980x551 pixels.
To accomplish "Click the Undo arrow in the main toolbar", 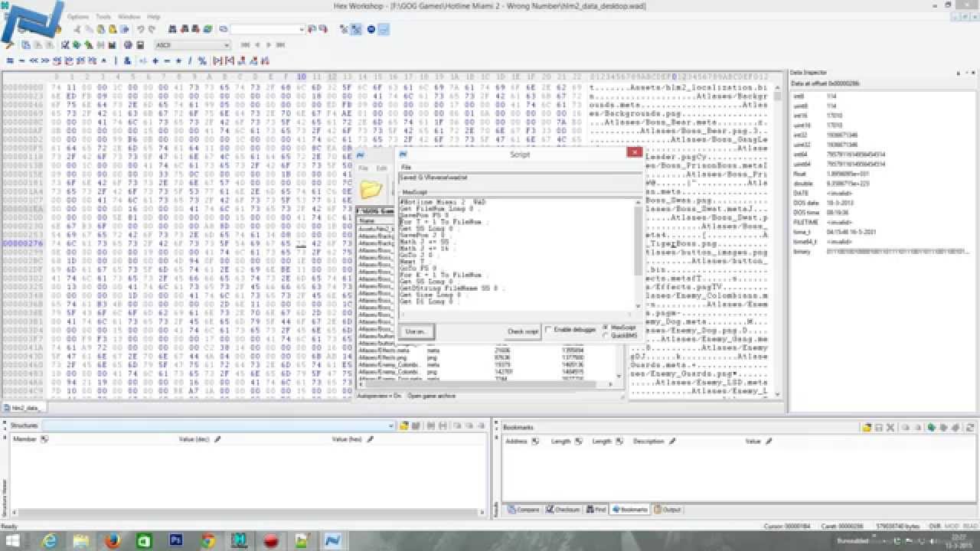I will click(x=140, y=29).
